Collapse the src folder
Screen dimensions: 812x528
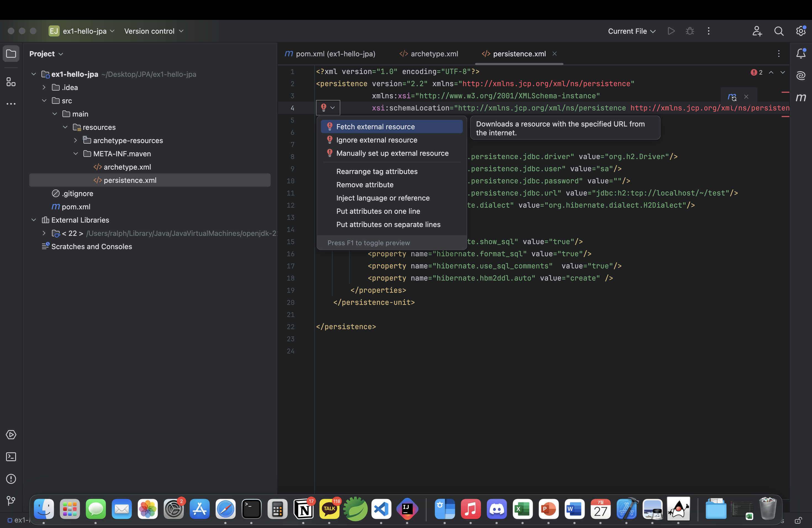click(x=44, y=101)
